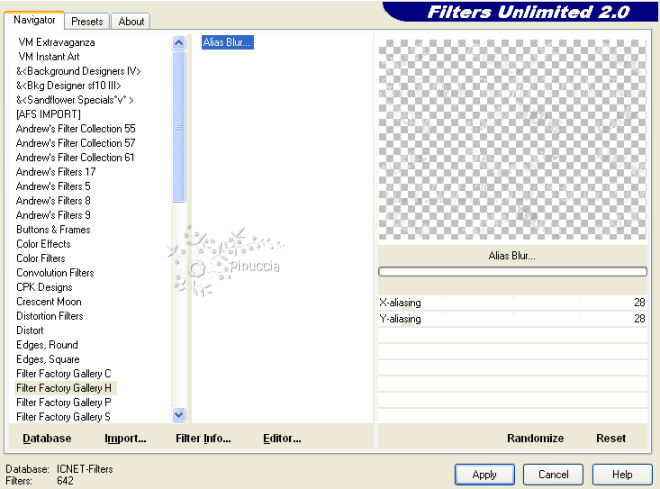Click the Database button
Viewport: 660px width, 489px height.
point(47,438)
